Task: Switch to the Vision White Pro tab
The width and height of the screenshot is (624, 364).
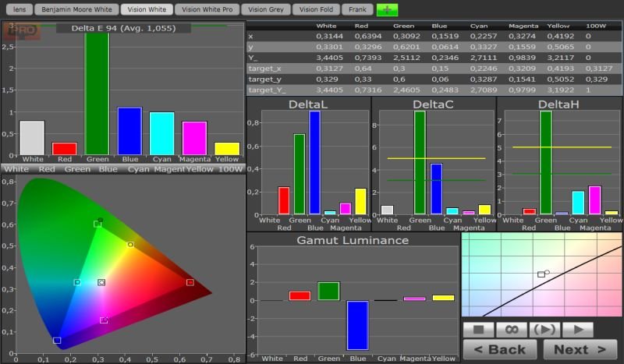Action: pyautogui.click(x=206, y=10)
